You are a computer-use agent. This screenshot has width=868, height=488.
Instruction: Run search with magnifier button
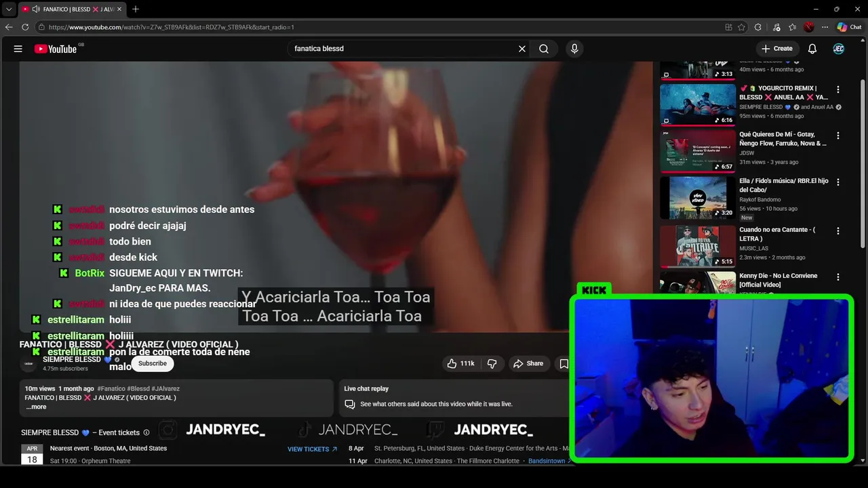(544, 49)
